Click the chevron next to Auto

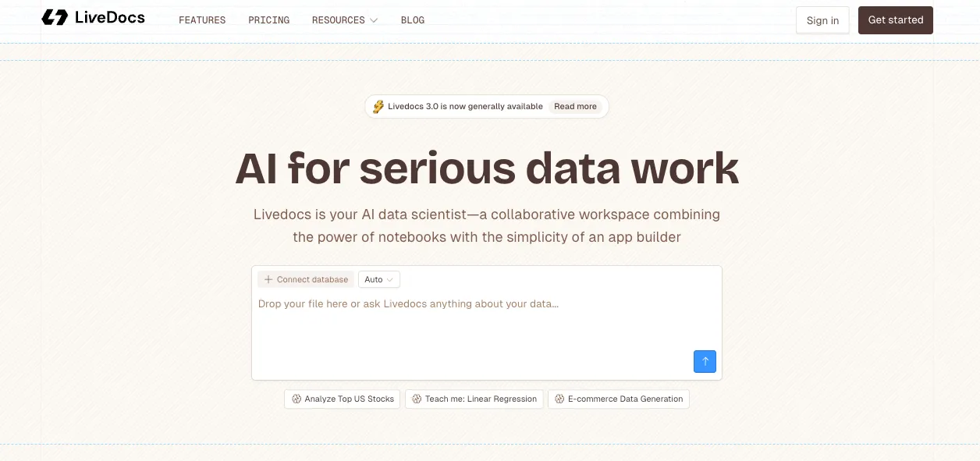tap(390, 279)
